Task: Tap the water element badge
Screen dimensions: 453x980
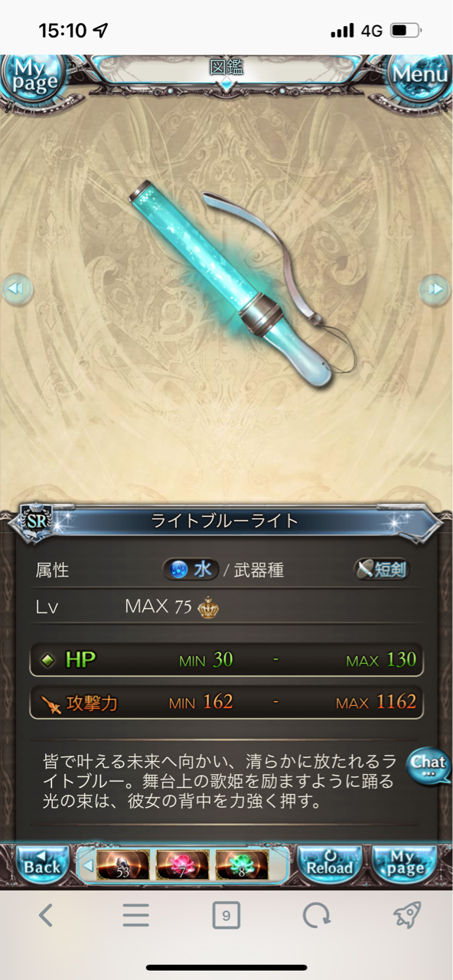Action: 191,570
